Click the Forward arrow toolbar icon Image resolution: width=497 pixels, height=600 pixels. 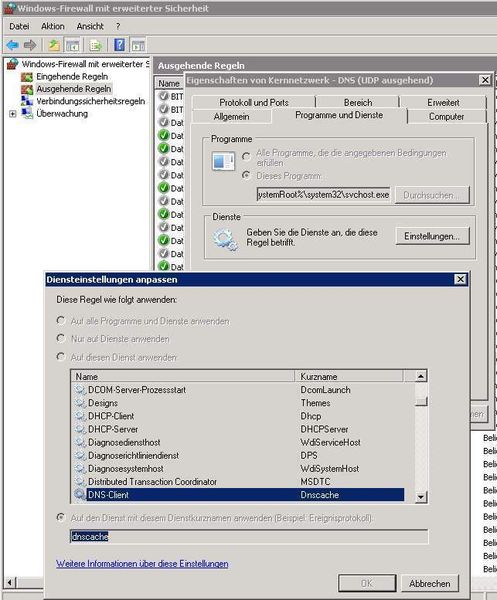click(x=30, y=45)
